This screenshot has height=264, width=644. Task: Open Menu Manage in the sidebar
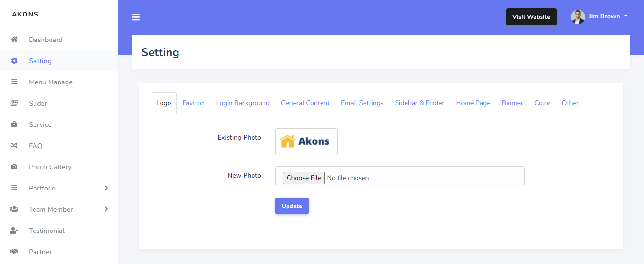(x=51, y=82)
